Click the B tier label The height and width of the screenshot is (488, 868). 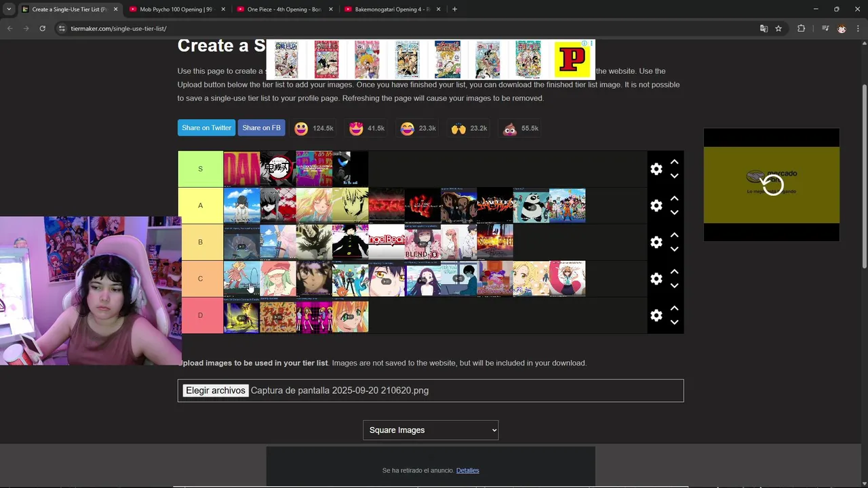coord(201,242)
